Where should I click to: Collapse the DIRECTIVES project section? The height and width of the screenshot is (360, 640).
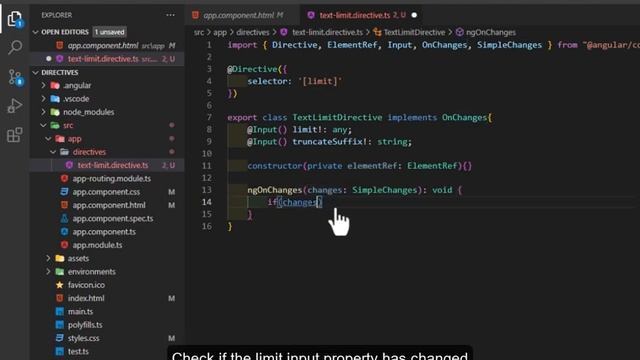[36, 73]
